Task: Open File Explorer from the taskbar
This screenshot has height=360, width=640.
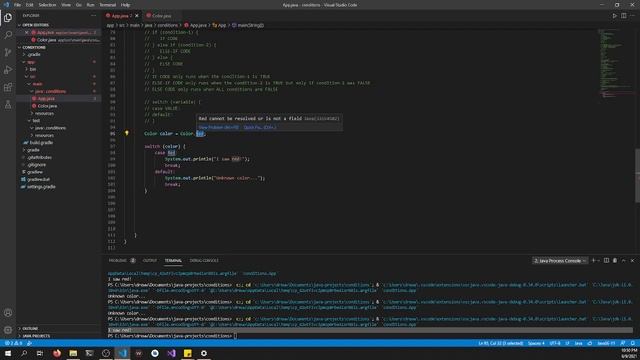Action: pyautogui.click(x=73, y=353)
